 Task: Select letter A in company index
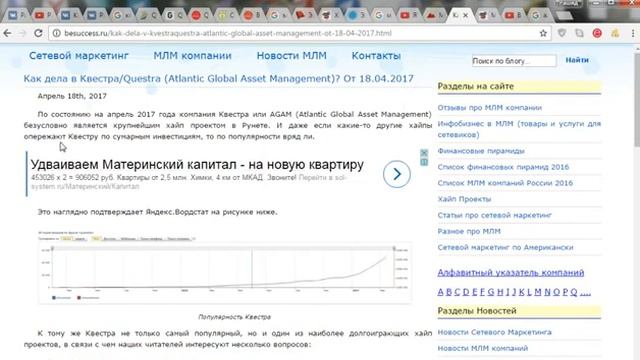coord(440,292)
